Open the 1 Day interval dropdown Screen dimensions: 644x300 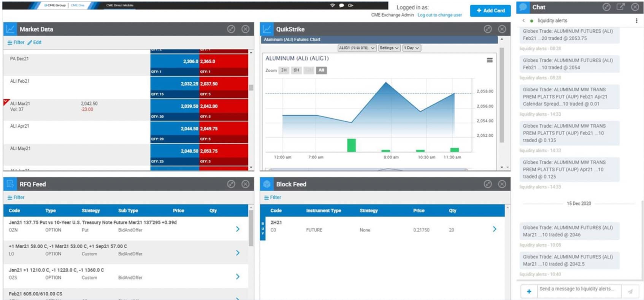click(x=411, y=48)
